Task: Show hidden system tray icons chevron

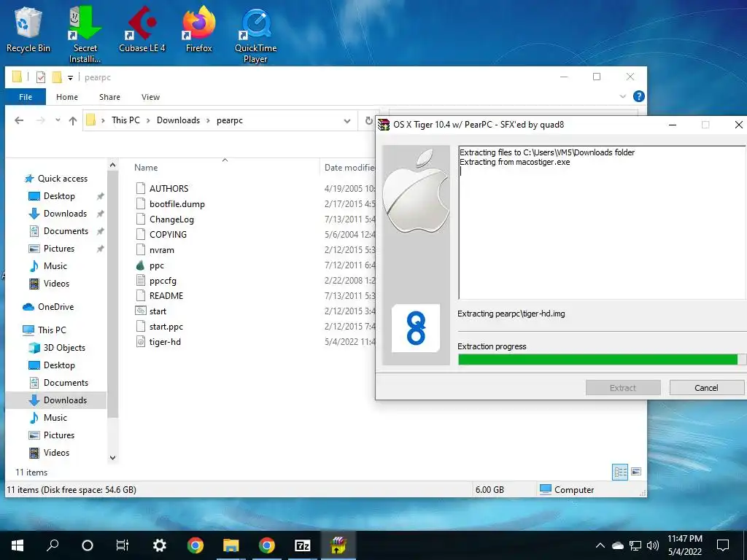Action: coord(600,545)
